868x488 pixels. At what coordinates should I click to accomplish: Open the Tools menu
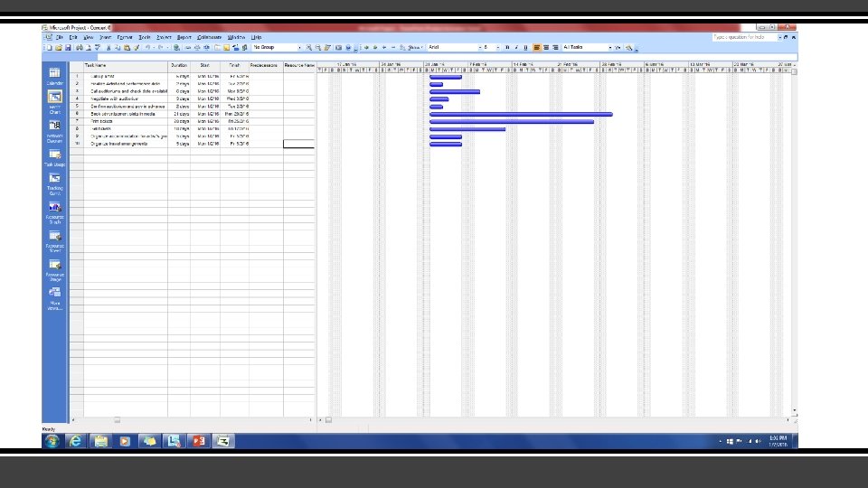145,37
